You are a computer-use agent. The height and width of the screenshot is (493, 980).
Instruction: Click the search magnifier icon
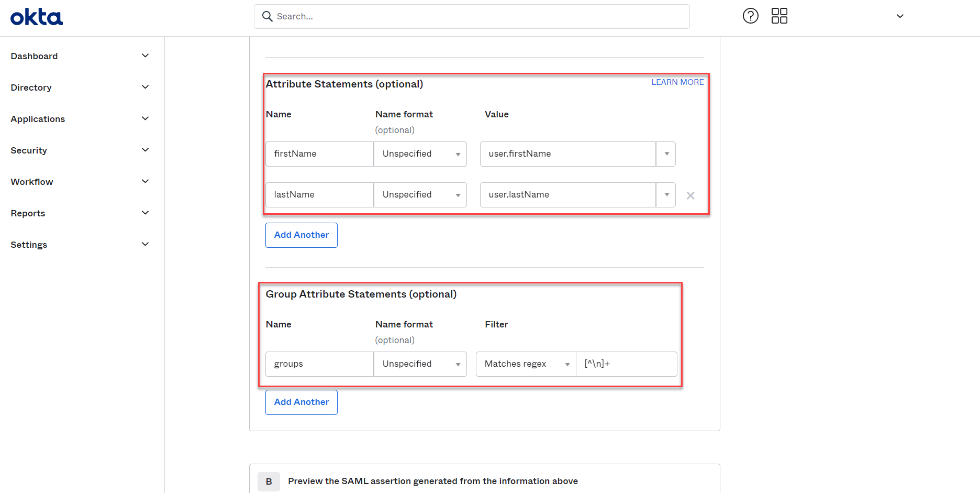click(267, 16)
